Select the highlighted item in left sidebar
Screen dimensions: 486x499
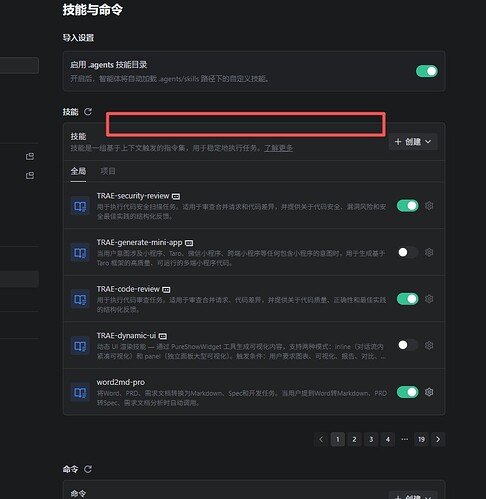(19, 279)
